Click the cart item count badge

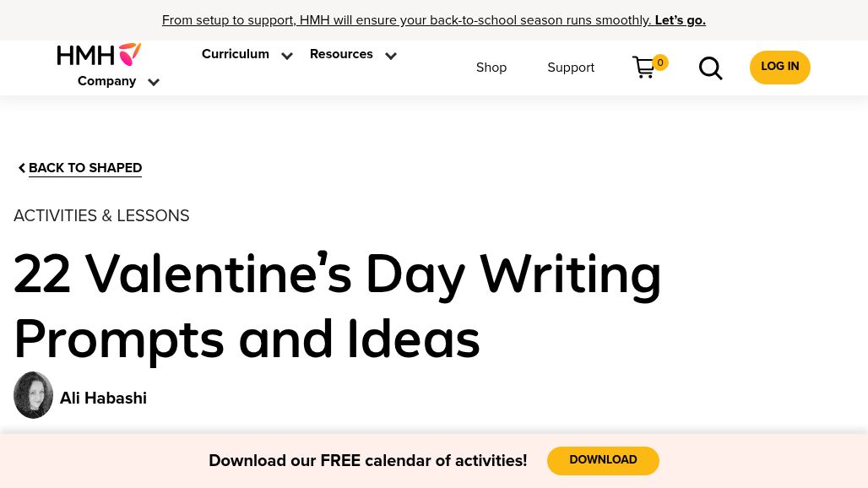click(x=659, y=62)
